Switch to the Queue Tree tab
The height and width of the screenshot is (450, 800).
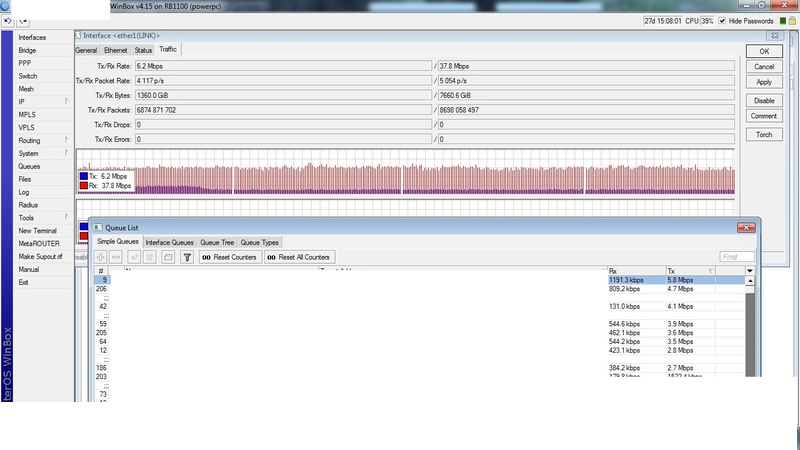pos(217,242)
